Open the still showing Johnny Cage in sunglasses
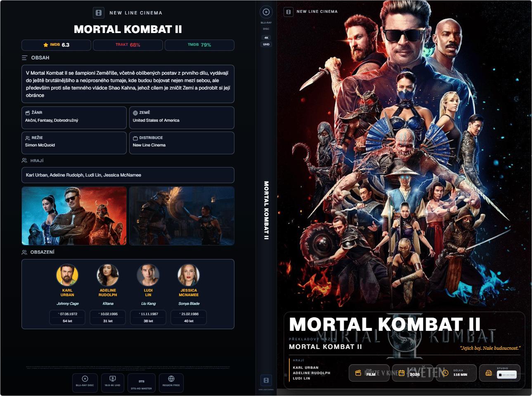This screenshot has width=532, height=396. [74, 216]
